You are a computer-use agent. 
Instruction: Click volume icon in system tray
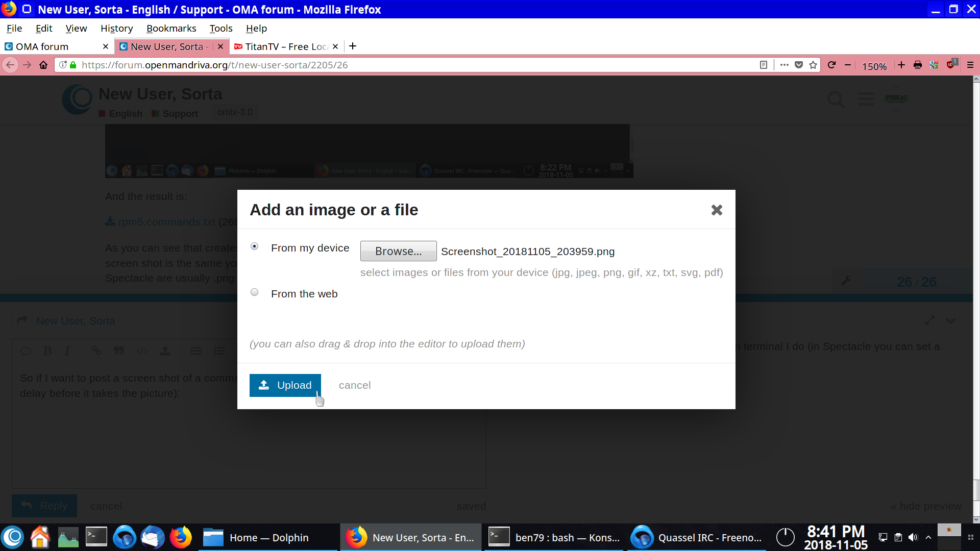point(913,537)
